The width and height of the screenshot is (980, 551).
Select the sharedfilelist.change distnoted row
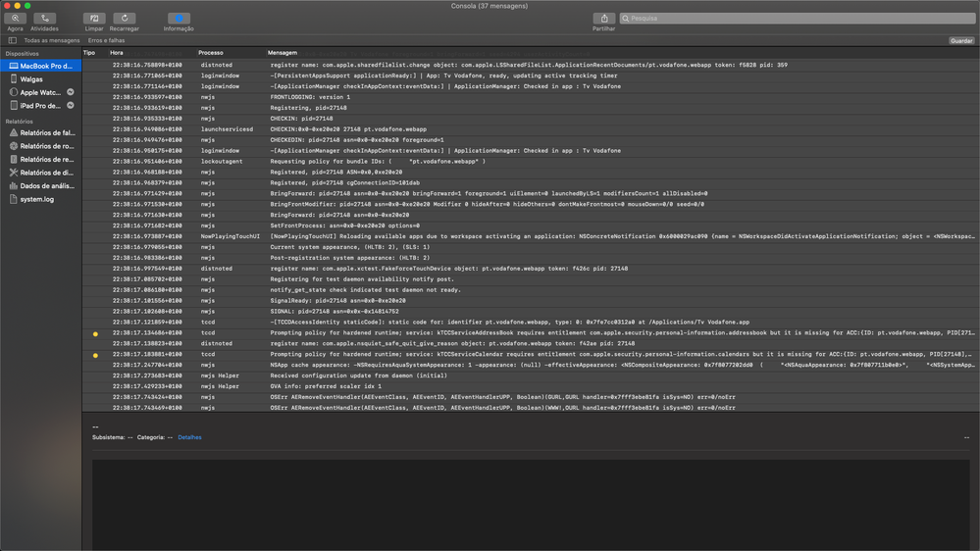[x=531, y=65]
